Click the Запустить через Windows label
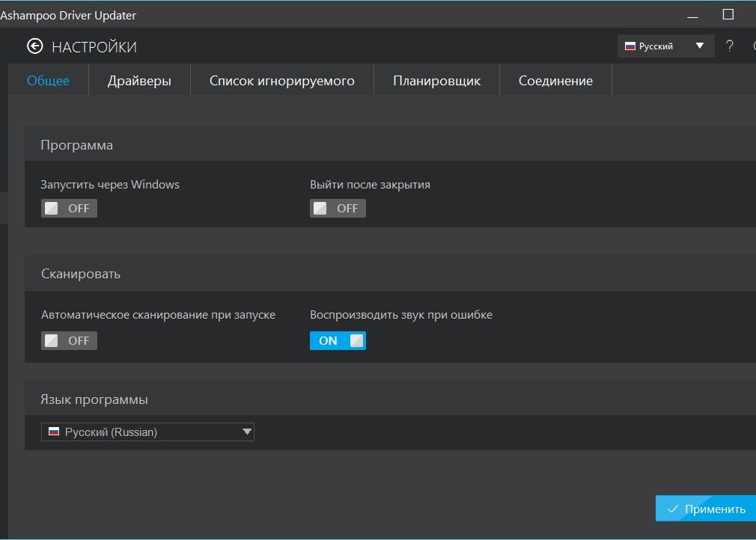756x540 pixels. [110, 185]
